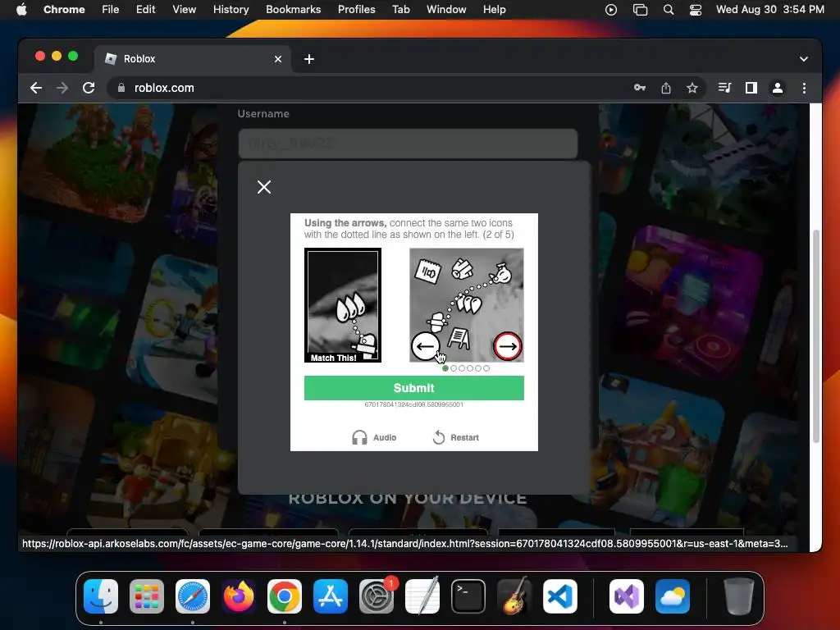840x630 pixels.
Task: View site info via the lock icon
Action: [x=121, y=88]
